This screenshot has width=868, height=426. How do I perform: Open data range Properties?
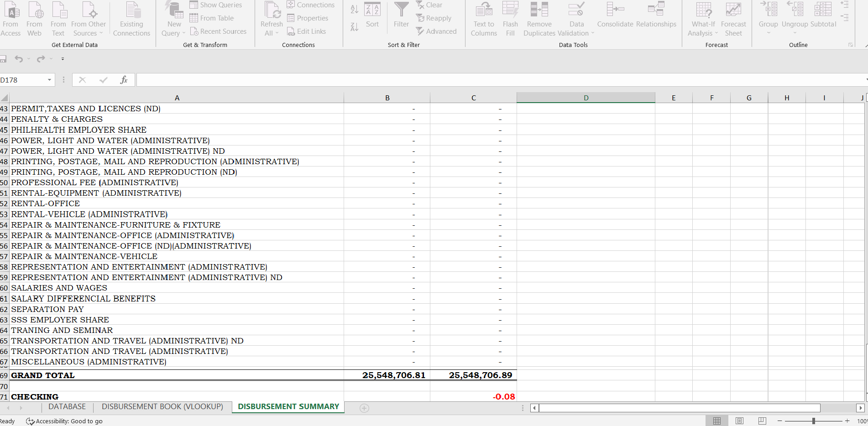coord(308,18)
